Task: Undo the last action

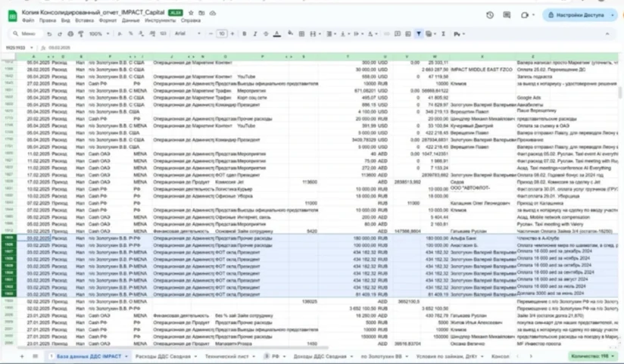Action: [x=49, y=34]
